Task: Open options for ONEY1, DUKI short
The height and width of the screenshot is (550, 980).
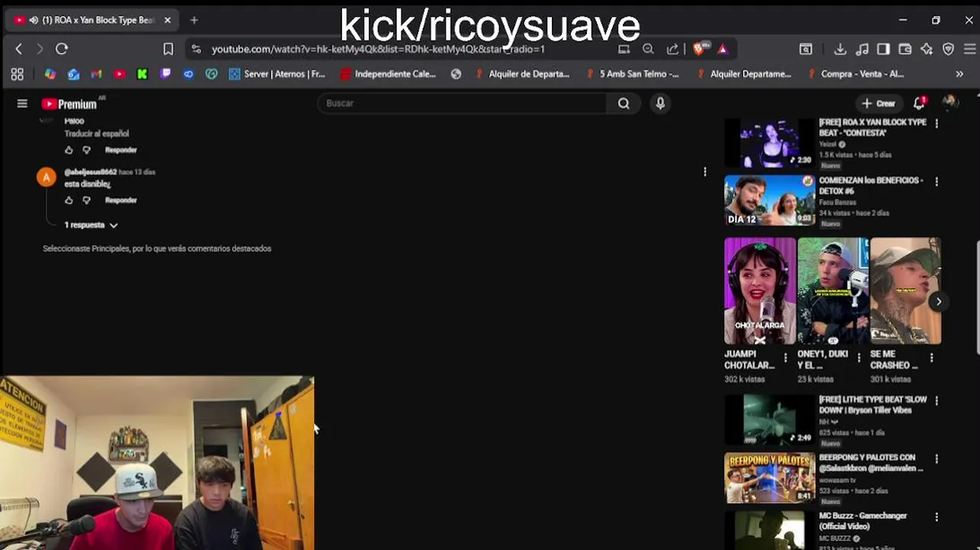Action: (x=859, y=357)
